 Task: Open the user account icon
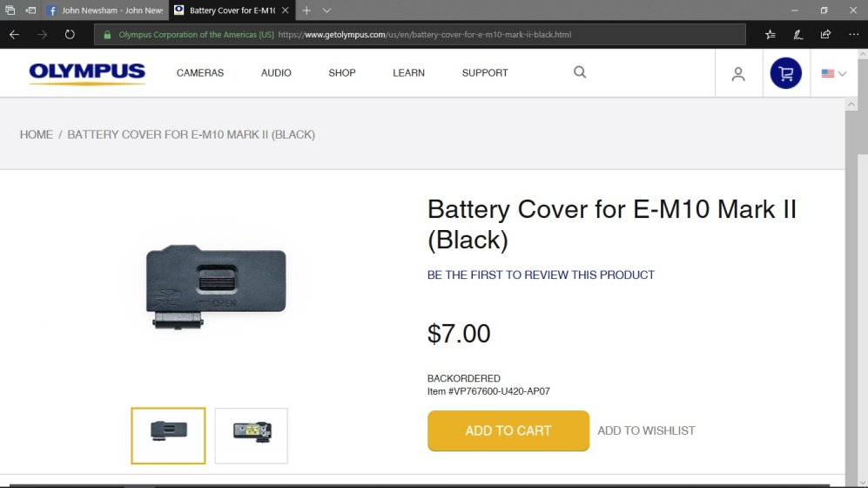pyautogui.click(x=738, y=74)
